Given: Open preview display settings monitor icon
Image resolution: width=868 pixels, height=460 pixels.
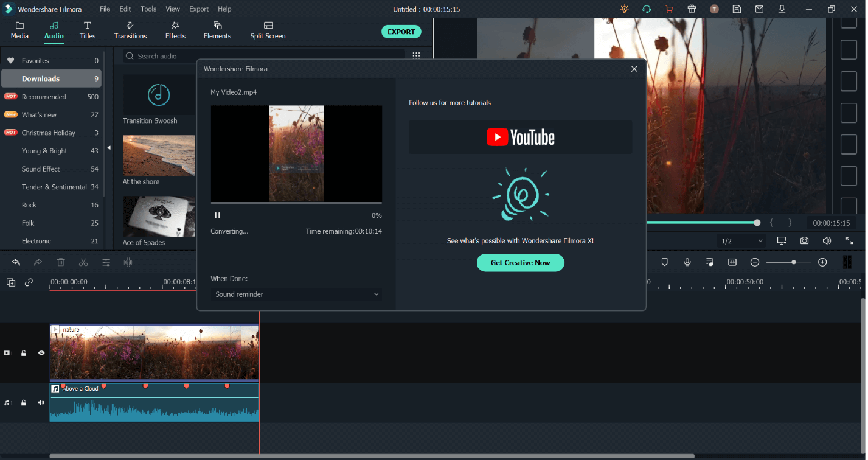Looking at the screenshot, I should [782, 241].
